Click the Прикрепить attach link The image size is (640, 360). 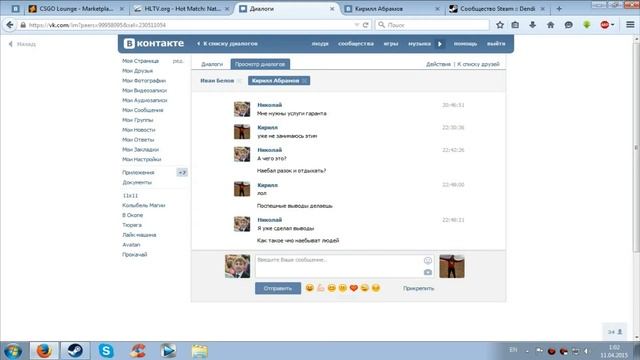[418, 288]
